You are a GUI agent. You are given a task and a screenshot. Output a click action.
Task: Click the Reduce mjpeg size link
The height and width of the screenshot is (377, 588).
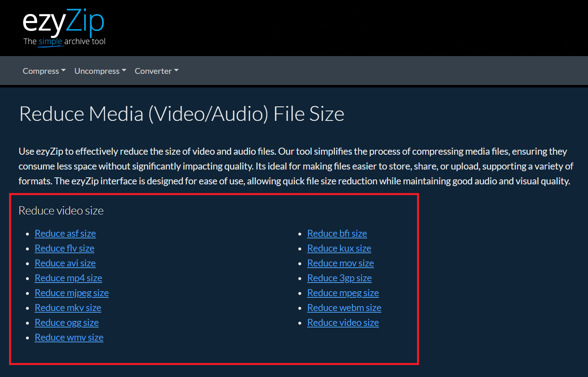coord(71,292)
